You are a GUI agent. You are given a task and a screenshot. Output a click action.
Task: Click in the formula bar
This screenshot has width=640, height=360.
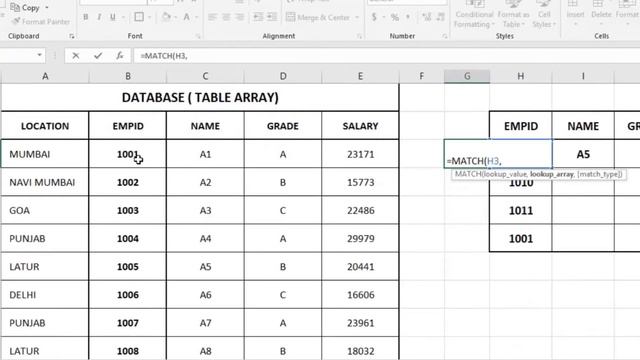(x=386, y=56)
